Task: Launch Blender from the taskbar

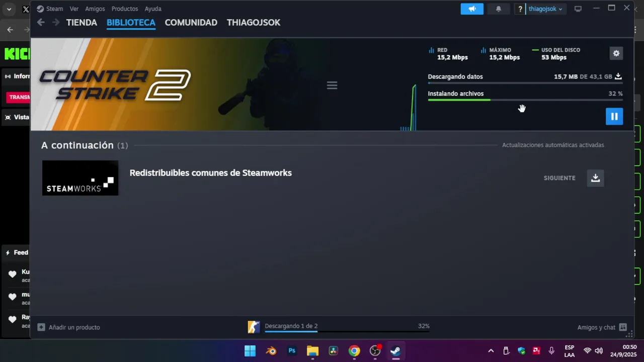Action: [271, 351]
